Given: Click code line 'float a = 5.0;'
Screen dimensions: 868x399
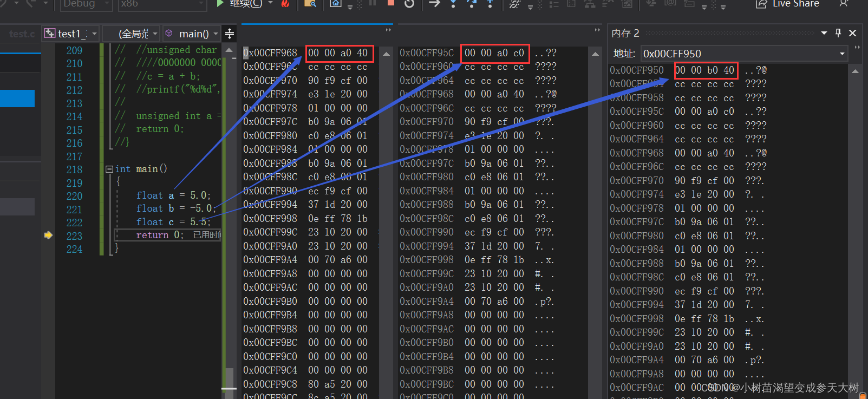Looking at the screenshot, I should point(173,195).
